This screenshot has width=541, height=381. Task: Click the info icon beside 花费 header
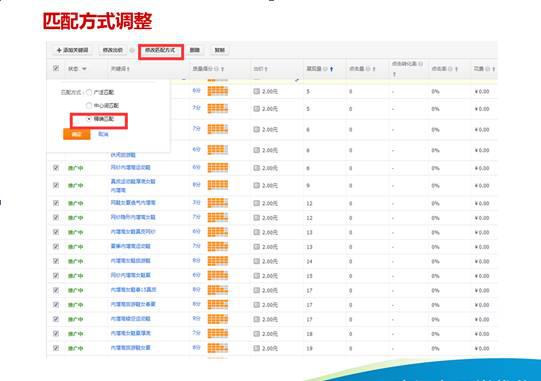[488, 69]
